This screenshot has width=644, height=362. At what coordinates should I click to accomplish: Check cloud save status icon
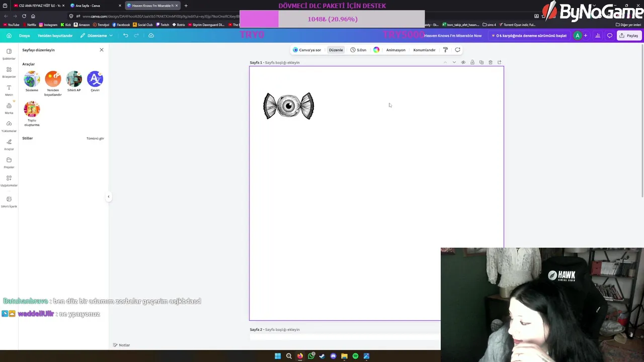click(151, 36)
